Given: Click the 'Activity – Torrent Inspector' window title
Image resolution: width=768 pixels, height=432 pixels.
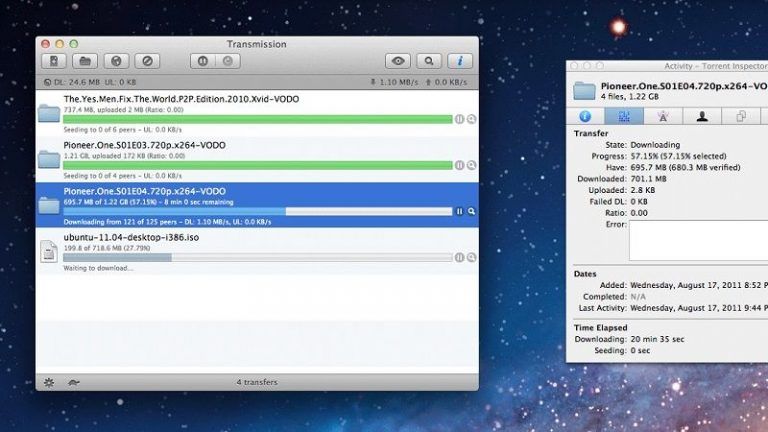Looking at the screenshot, I should point(716,66).
